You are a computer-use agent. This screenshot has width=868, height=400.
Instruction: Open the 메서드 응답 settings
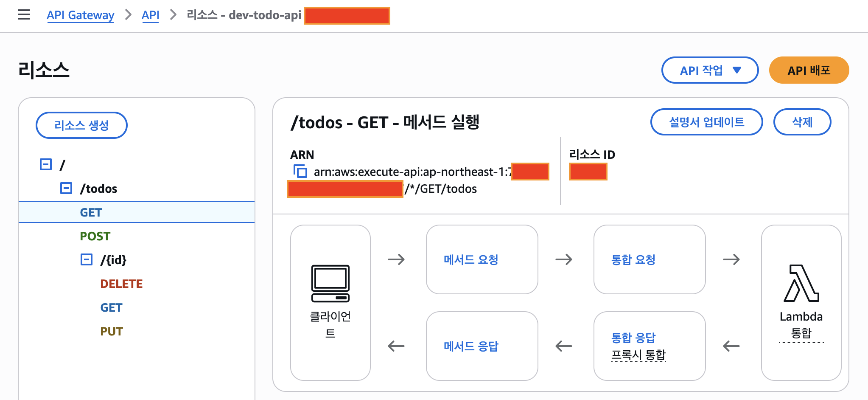point(471,346)
